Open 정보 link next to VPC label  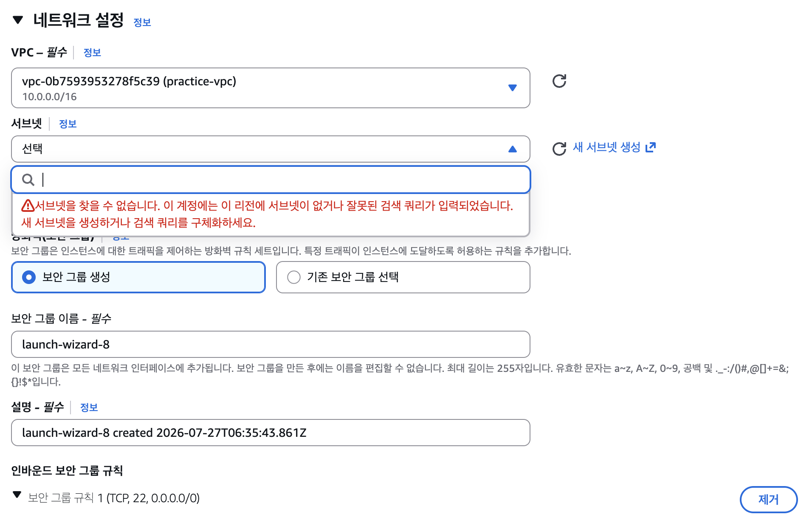click(x=92, y=53)
